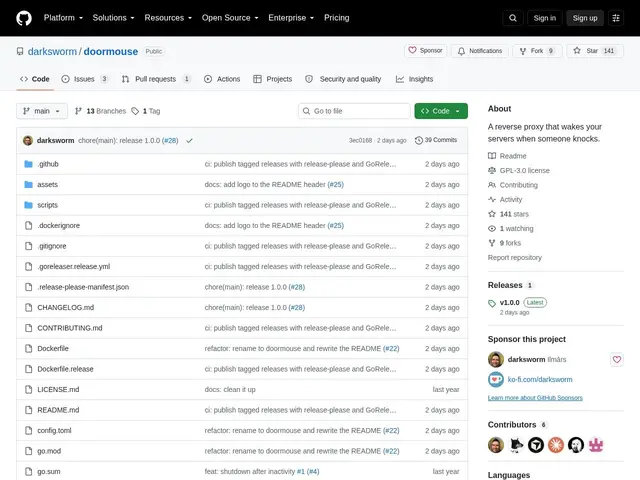Click the commit status checkmark icon

[x=189, y=140]
